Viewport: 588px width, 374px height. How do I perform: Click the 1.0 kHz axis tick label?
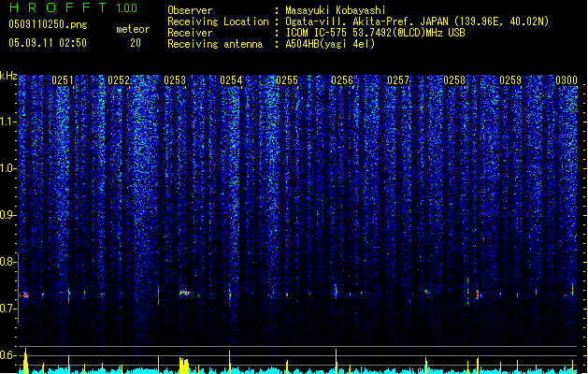[x=8, y=168]
